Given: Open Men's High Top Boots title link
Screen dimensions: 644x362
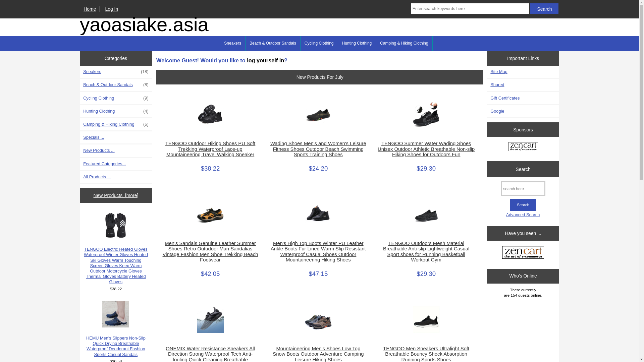Looking at the screenshot, I should [x=318, y=252].
